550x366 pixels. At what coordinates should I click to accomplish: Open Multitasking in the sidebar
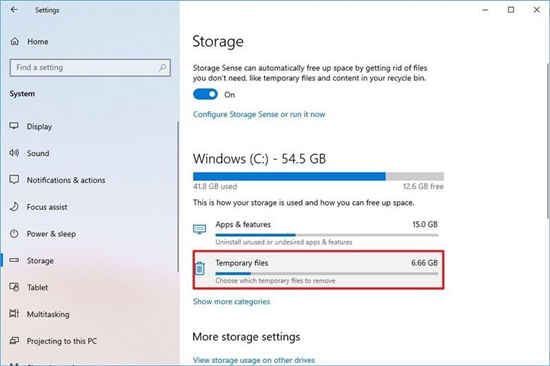pyautogui.click(x=48, y=314)
